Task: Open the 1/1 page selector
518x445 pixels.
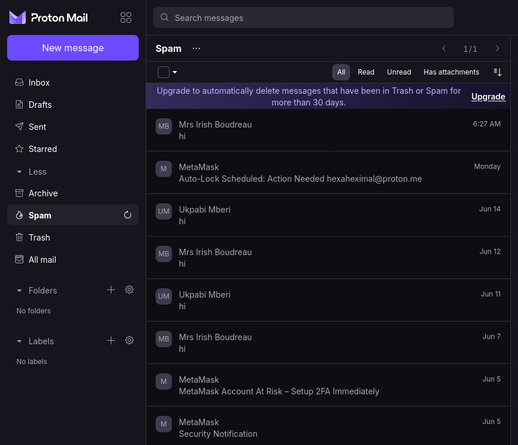Action: click(x=470, y=49)
